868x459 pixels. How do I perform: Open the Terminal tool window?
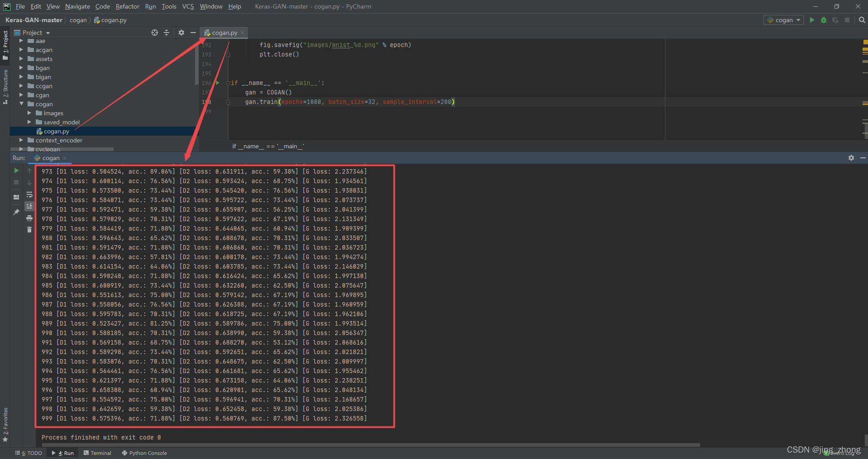98,453
